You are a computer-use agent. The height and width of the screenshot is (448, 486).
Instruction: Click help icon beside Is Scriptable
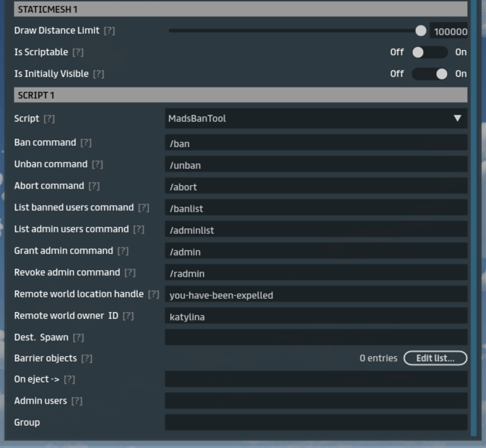click(x=78, y=52)
